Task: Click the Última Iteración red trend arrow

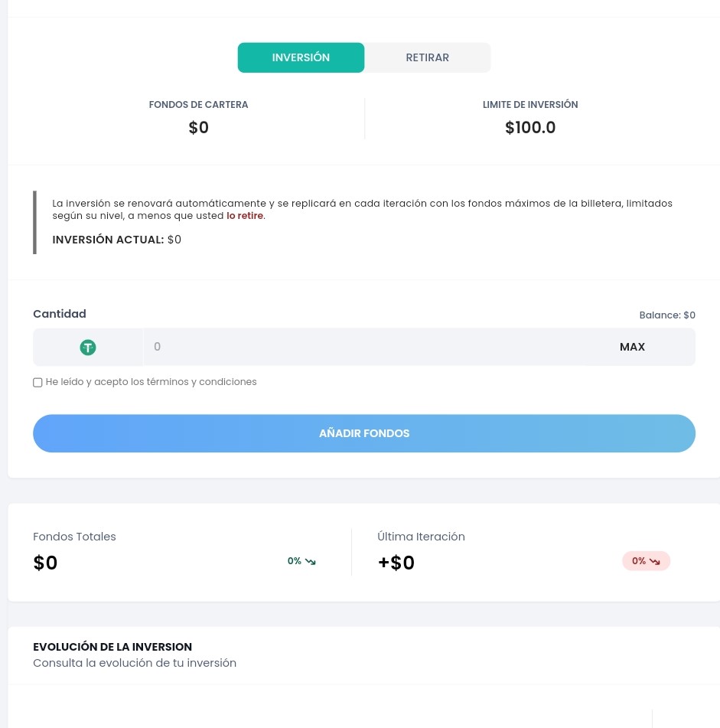Action: click(655, 562)
